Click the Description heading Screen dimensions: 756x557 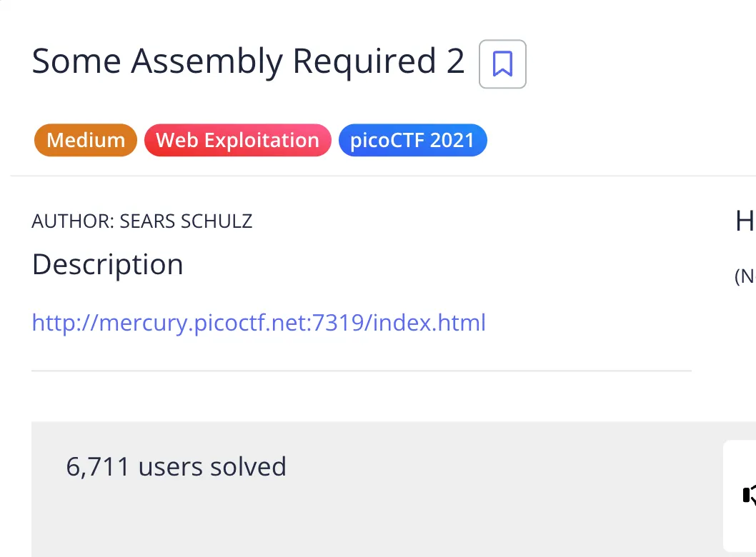click(x=107, y=264)
